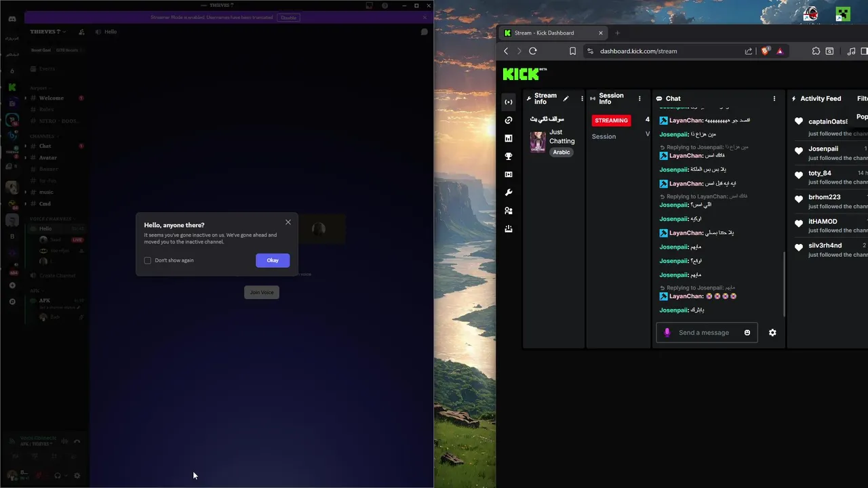Viewport: 868px width, 488px height.
Task: Click the Just Chatting category thumbnail
Action: click(538, 142)
